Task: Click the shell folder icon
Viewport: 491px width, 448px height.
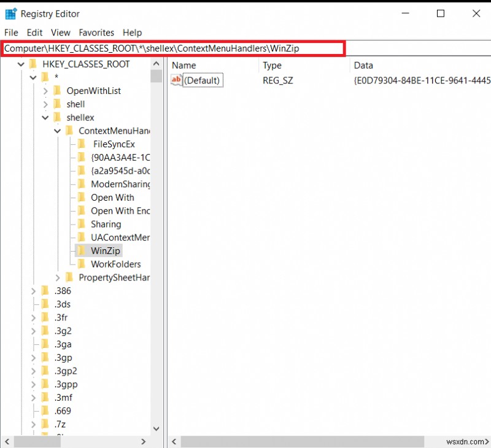Action: pyautogui.click(x=57, y=104)
